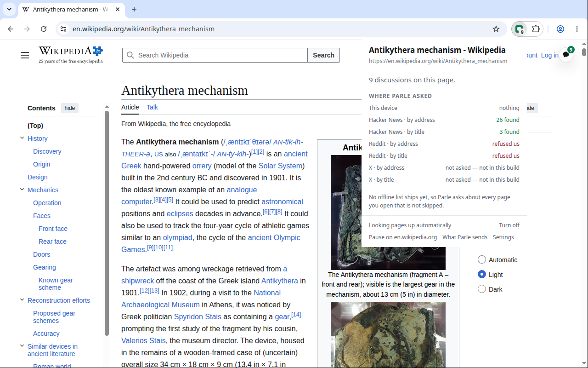This screenshot has width=588, height=368.
Task: Switch to the Talk tab
Action: [x=152, y=107]
